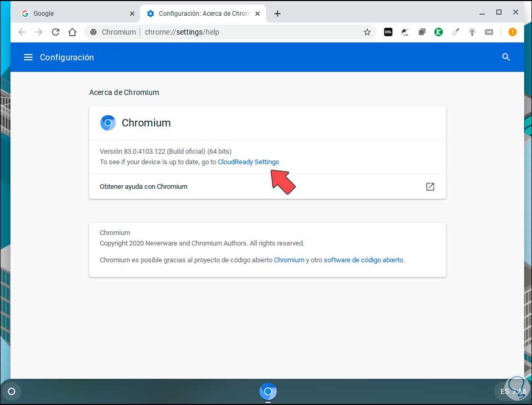The image size is (532, 405).
Task: Click the Versión 83.0.4103.122 text
Action: (166, 151)
